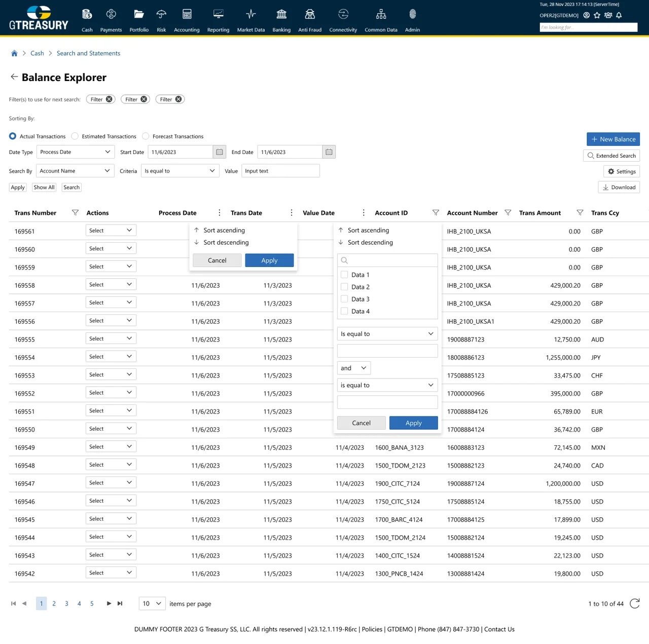Image resolution: width=649 pixels, height=644 pixels.
Task: Click the home breadcrumb icon
Action: tap(14, 53)
